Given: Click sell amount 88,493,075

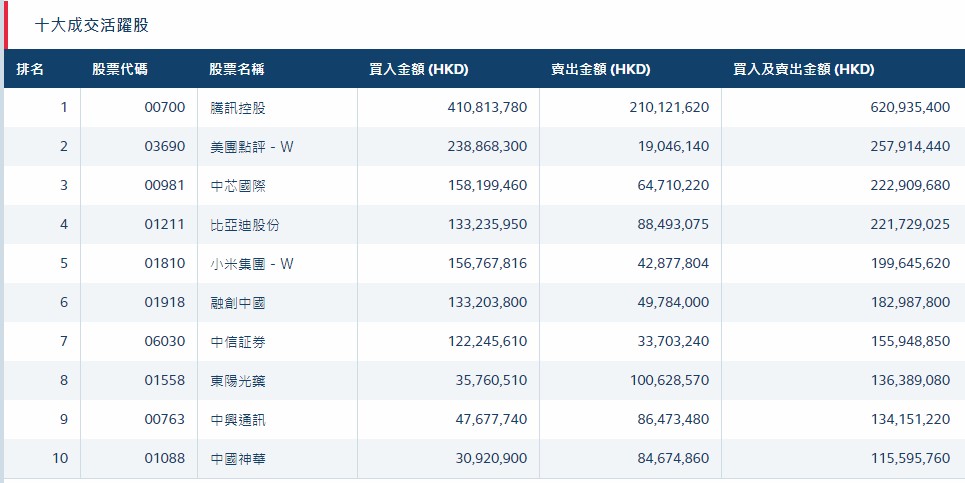Looking at the screenshot, I should 673,225.
